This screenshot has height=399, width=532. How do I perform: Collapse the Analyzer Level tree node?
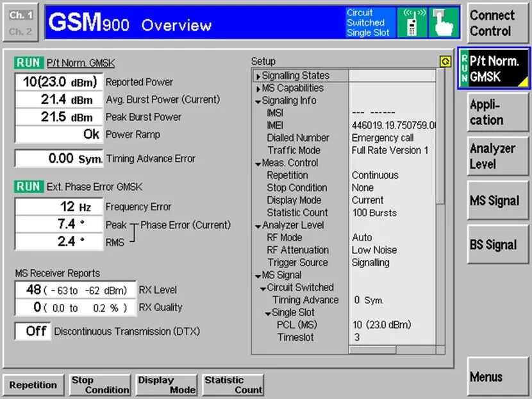pyautogui.click(x=258, y=226)
